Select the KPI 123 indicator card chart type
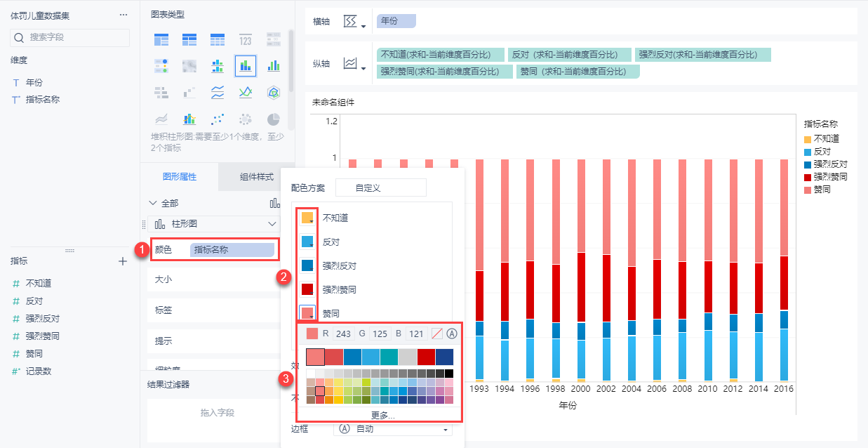The width and height of the screenshot is (868, 448). click(246, 39)
